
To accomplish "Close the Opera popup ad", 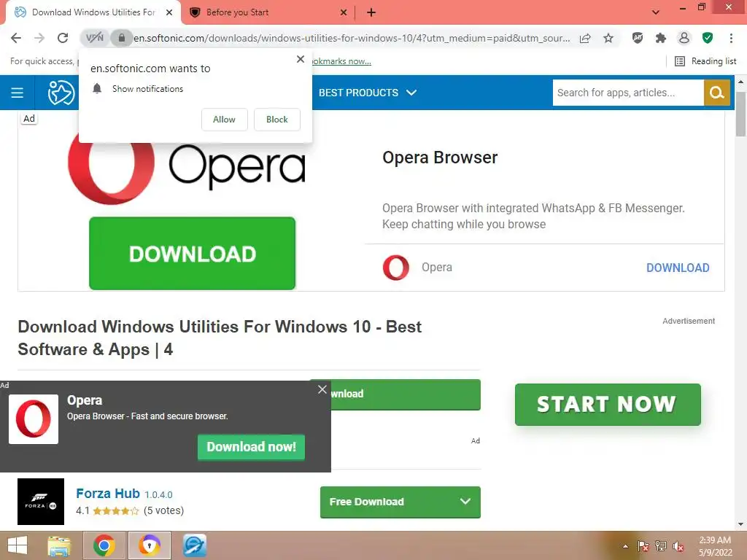I will coord(322,389).
